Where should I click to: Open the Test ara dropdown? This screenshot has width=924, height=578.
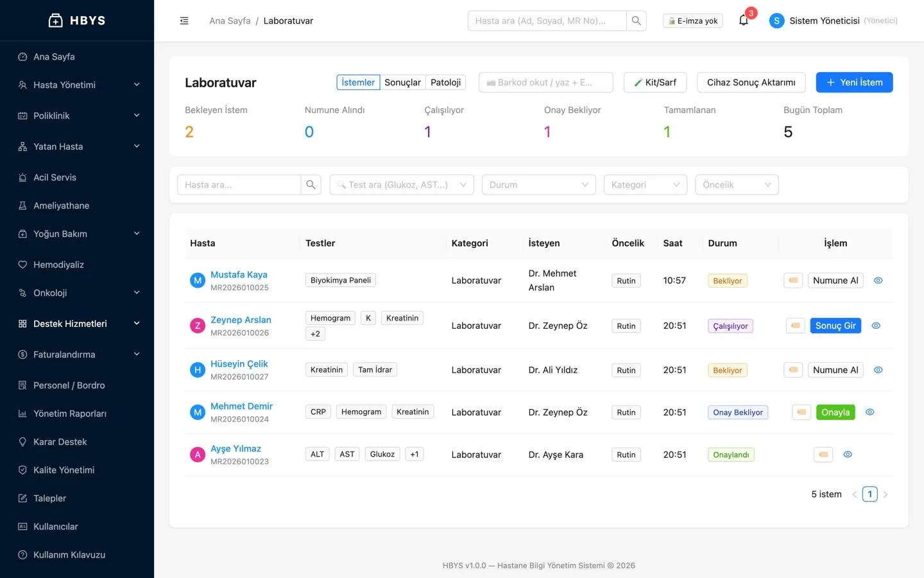pyautogui.click(x=402, y=185)
